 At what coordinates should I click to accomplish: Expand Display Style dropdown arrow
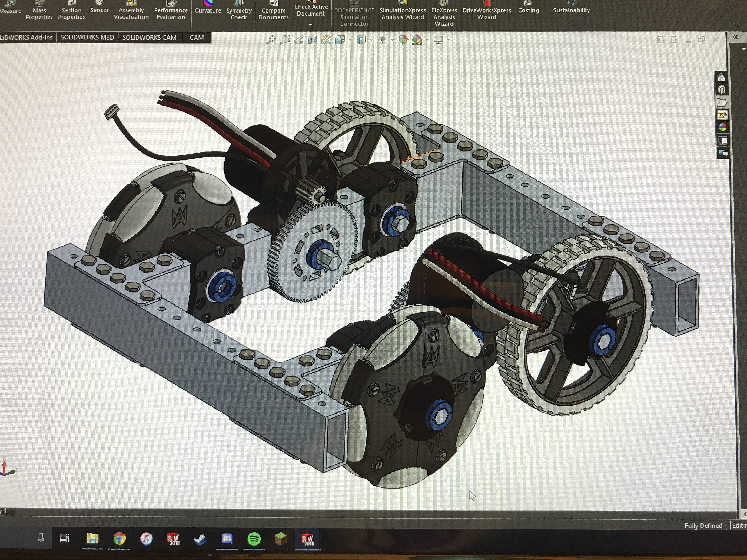[371, 40]
